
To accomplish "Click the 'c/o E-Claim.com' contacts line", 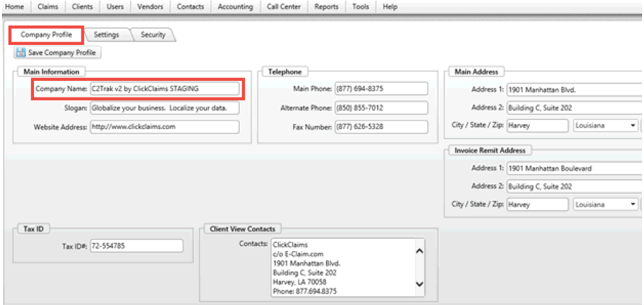I will coord(298,254).
